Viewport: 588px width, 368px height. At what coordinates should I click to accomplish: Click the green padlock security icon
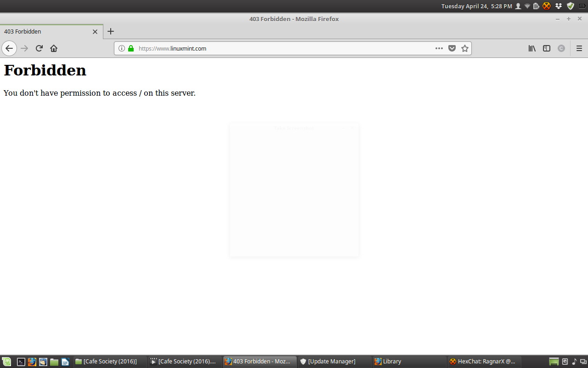tap(131, 48)
